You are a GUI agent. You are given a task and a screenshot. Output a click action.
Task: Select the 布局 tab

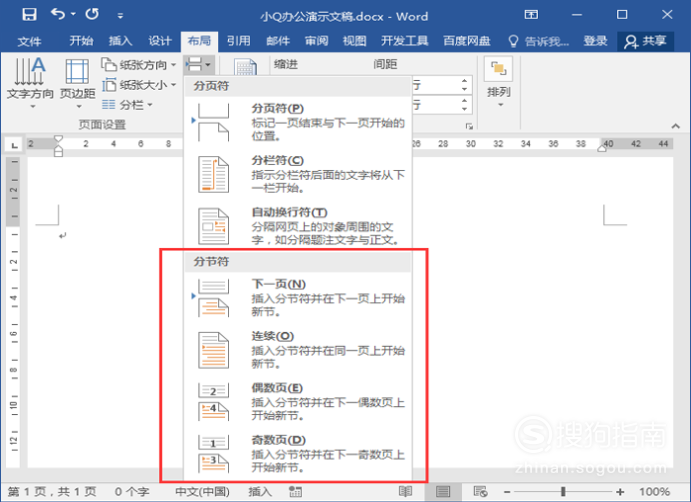point(199,41)
